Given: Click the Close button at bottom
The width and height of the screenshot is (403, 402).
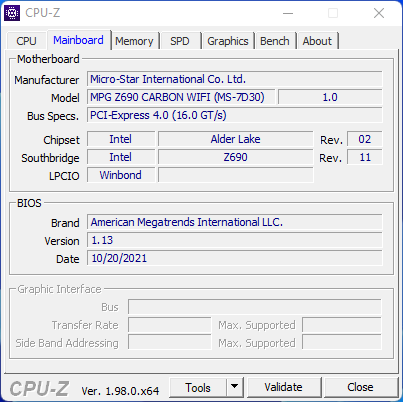Looking at the screenshot, I should point(360,387).
